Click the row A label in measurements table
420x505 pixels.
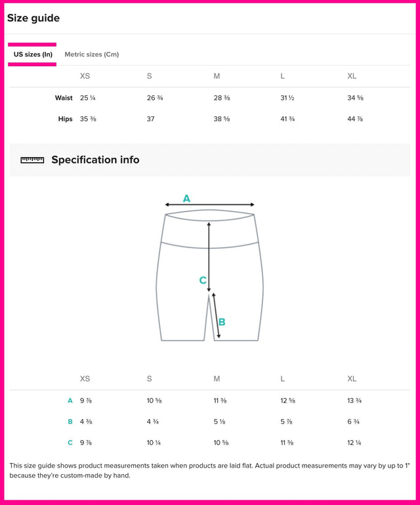coord(70,401)
